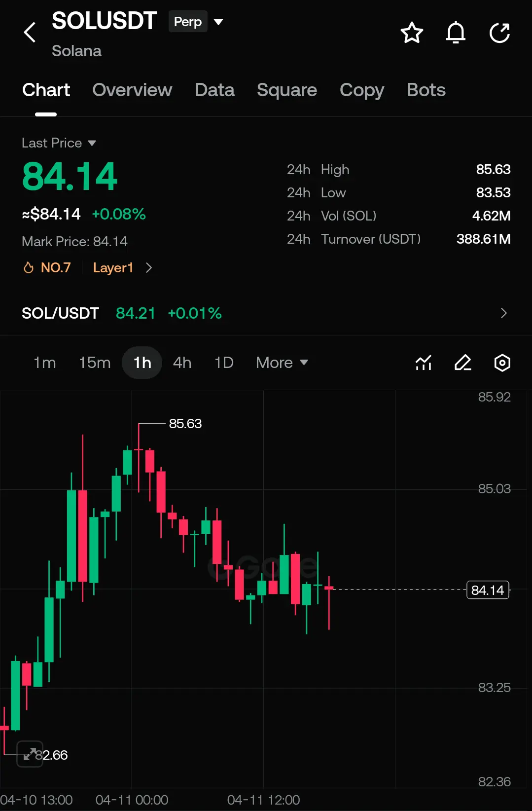
Task: Select the 15m timeframe
Action: [x=95, y=363]
